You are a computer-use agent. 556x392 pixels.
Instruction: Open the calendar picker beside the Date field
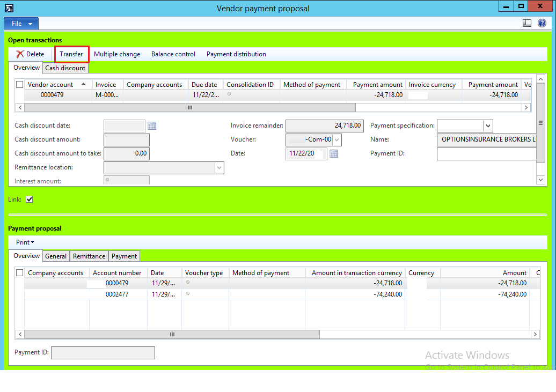coord(334,153)
